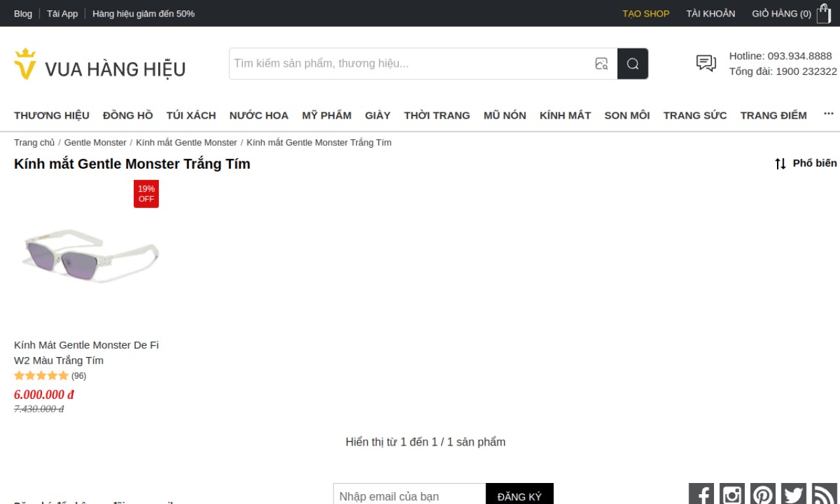
Task: Open GIỎ HÀNG (0) link
Action: (782, 14)
